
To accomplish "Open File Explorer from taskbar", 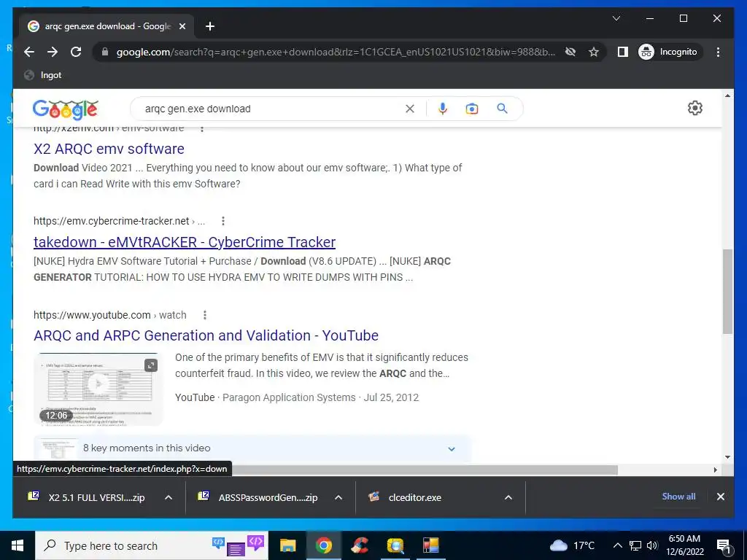I will point(287,545).
